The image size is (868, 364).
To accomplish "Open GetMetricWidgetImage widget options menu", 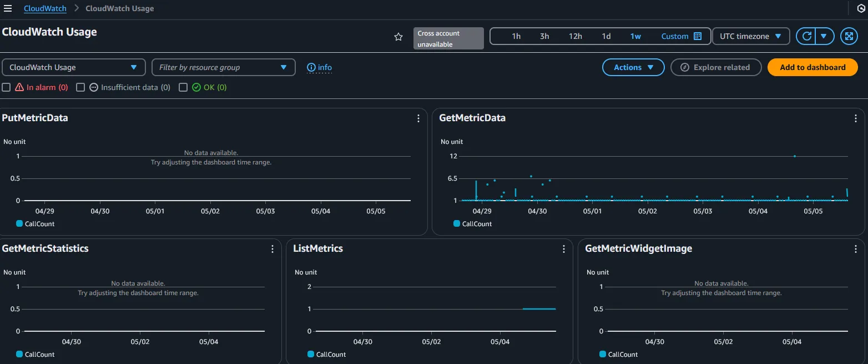I will 856,249.
